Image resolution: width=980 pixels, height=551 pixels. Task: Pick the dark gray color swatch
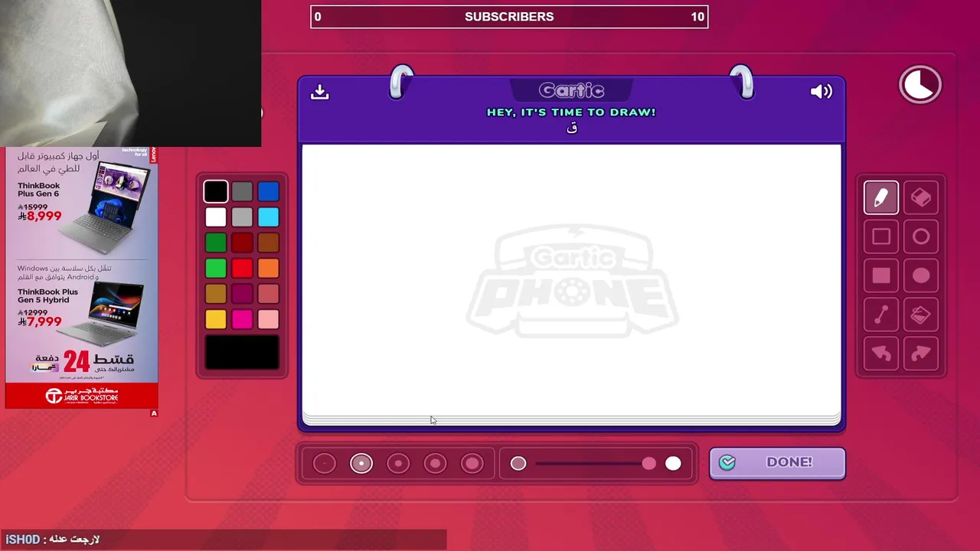(242, 191)
